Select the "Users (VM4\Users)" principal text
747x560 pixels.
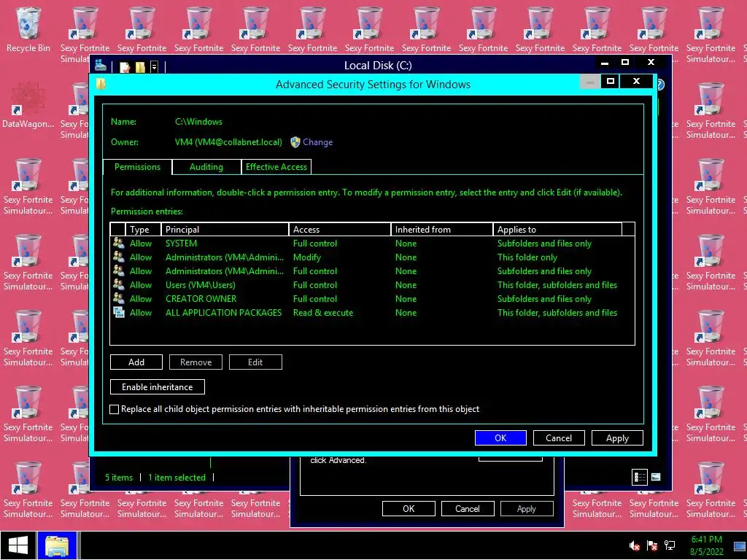(x=200, y=285)
